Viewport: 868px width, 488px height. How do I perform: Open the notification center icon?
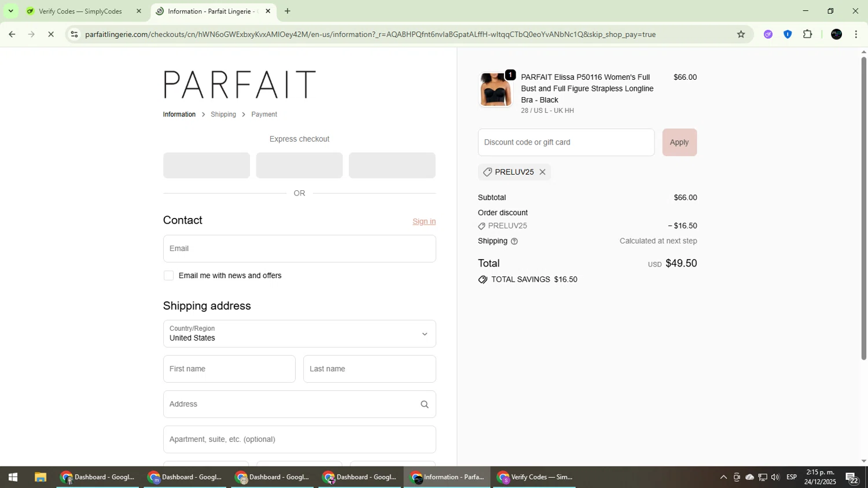pos(852,478)
